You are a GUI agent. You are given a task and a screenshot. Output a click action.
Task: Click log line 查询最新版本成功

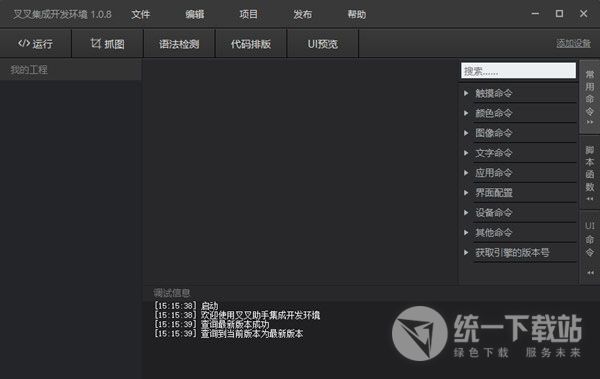pyautogui.click(x=235, y=324)
